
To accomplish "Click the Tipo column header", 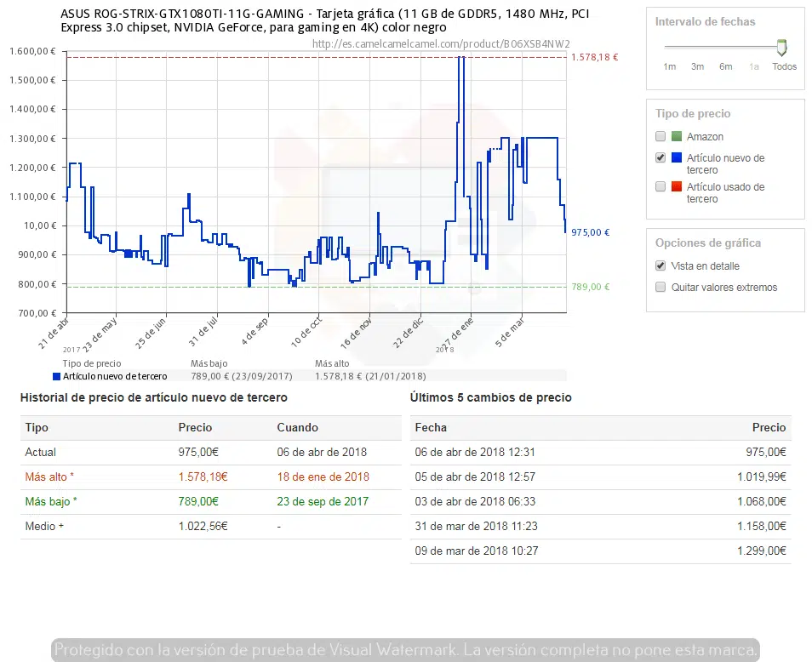I will coord(37,427).
